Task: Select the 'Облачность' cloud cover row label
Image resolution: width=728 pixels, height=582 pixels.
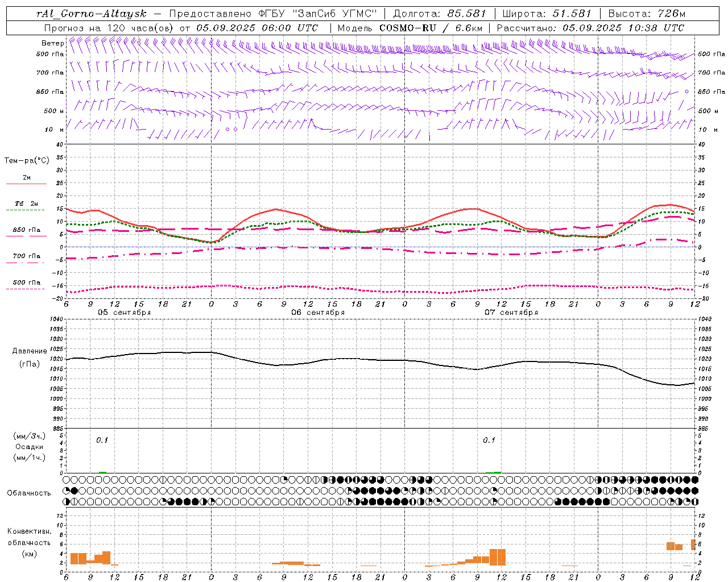Action: [29, 493]
